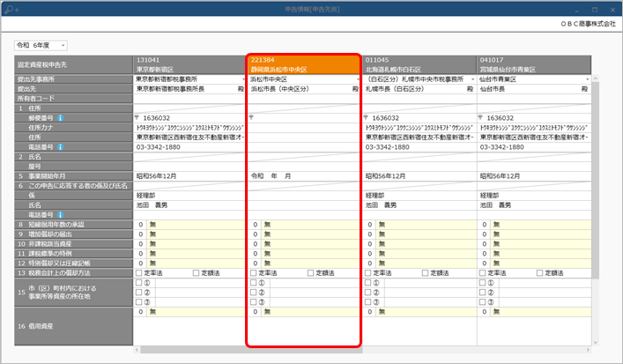
Task: Check 定率法 in 静岡県浜松市中央区 column
Action: [253, 273]
